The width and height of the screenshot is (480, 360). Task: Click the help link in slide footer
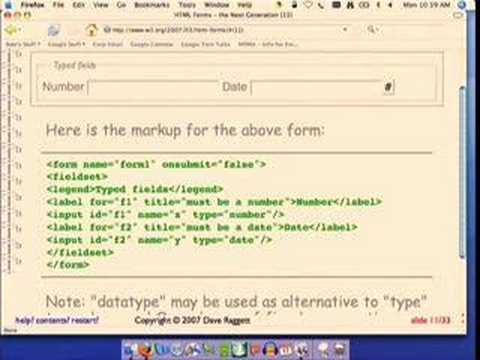pos(24,320)
